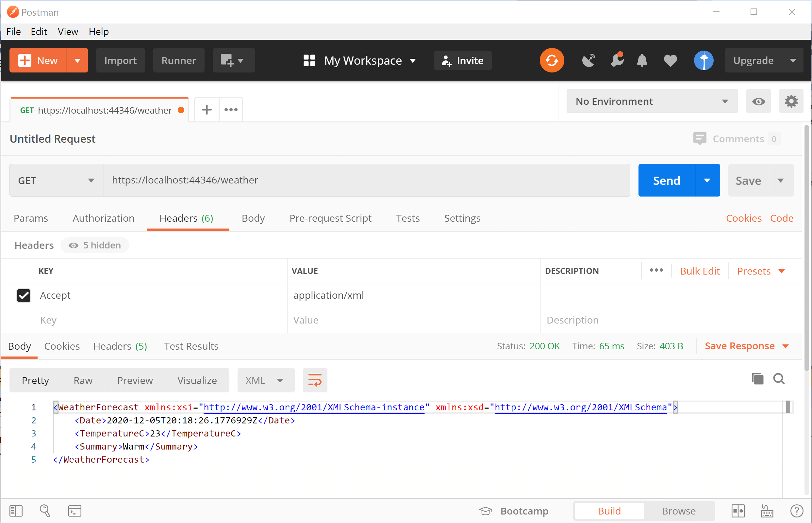Open keyboard shortcuts

tap(767, 511)
